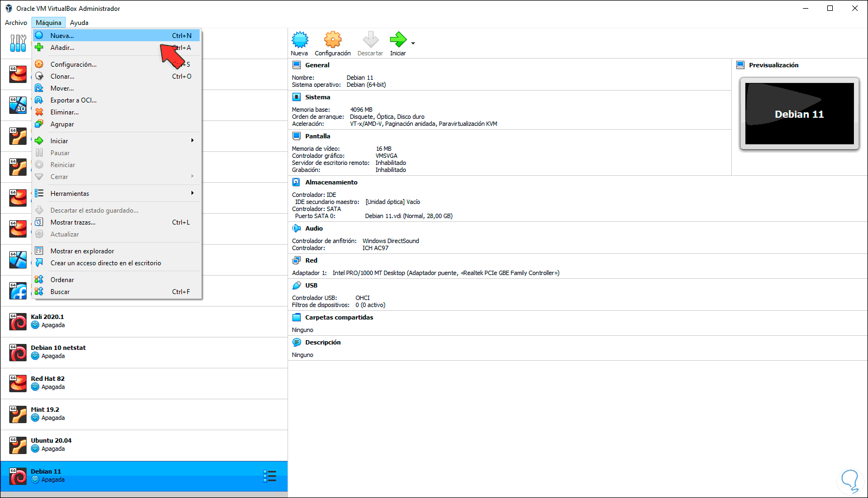Select Buscar menu entry

coord(117,292)
